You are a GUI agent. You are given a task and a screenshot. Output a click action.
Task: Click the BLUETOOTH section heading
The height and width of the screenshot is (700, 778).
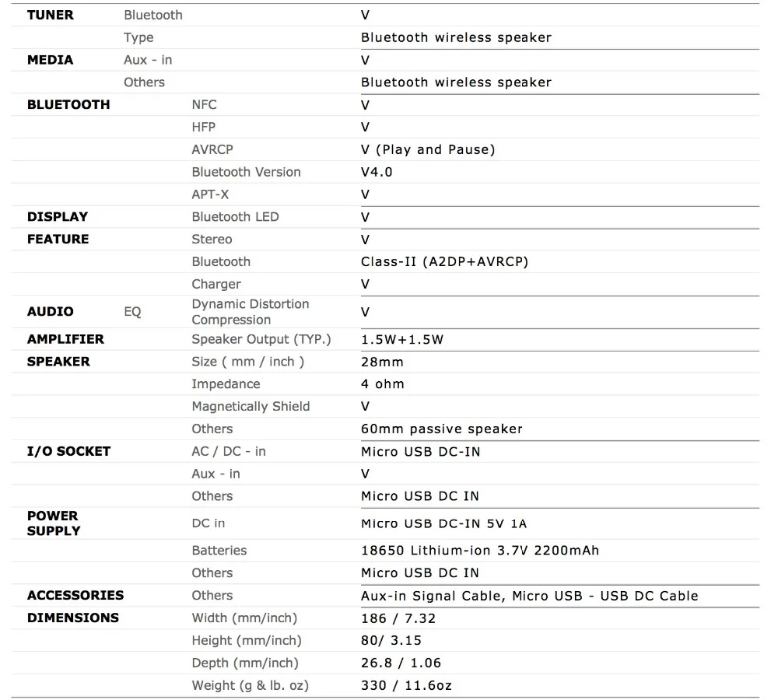(x=68, y=105)
